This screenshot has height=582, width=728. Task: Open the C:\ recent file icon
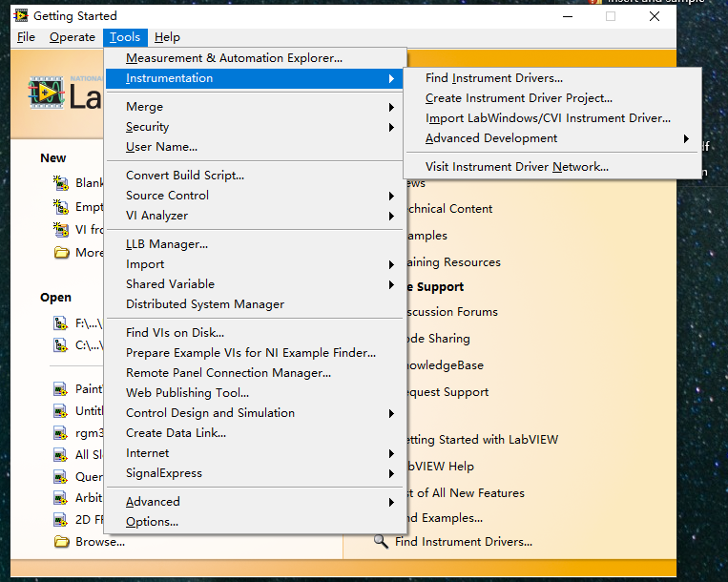tap(60, 345)
